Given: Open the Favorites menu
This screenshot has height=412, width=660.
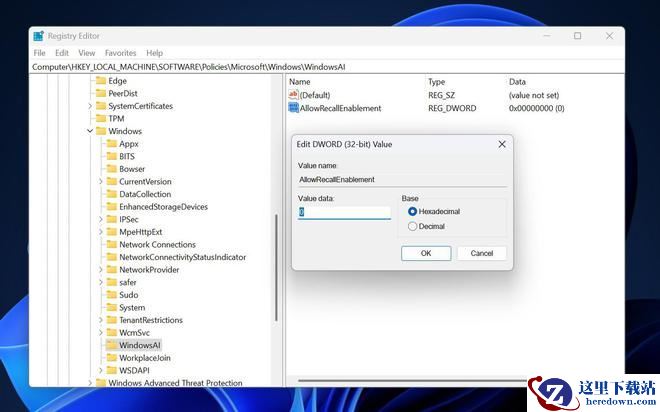Looking at the screenshot, I should click(x=120, y=53).
